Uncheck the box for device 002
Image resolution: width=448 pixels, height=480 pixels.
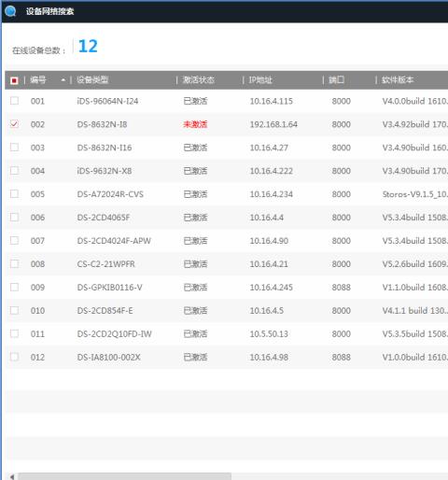[x=14, y=124]
